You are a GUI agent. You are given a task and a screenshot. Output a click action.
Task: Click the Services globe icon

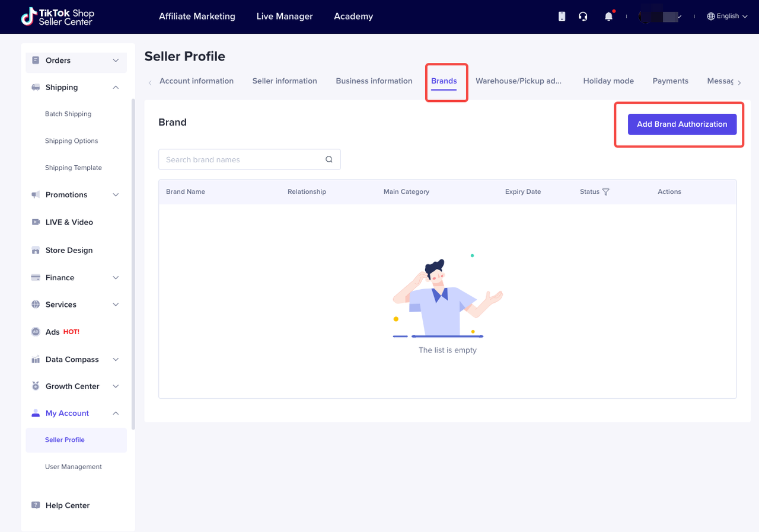pyautogui.click(x=36, y=305)
